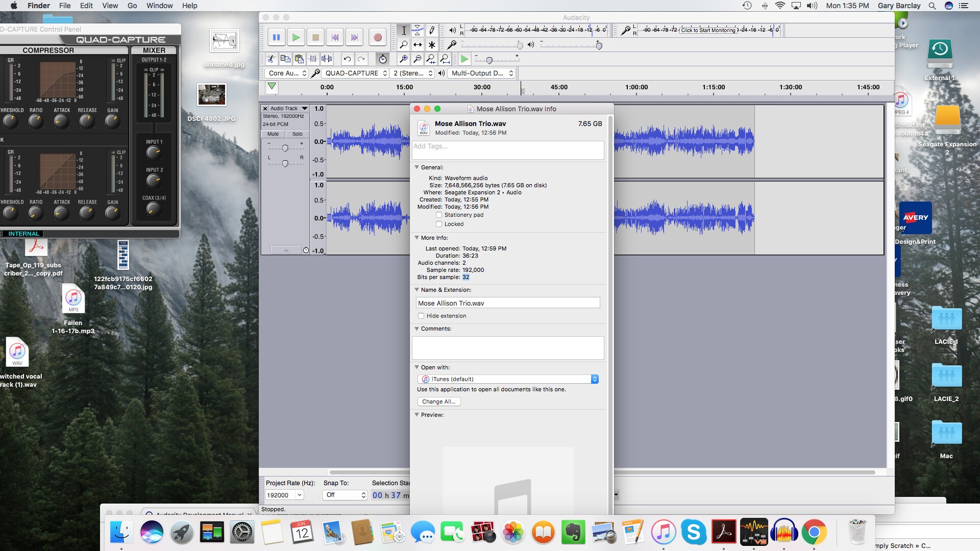Check the Stationery pad checkbox
This screenshot has width=980, height=551.
[439, 215]
